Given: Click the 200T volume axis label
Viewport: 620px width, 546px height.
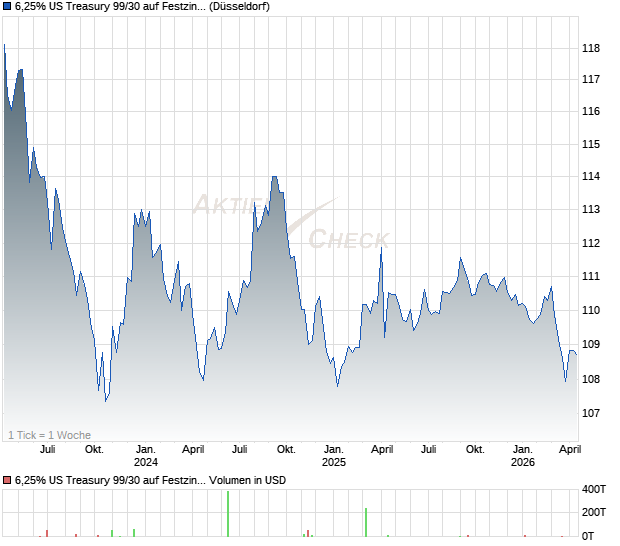Looking at the screenshot, I should (594, 512).
